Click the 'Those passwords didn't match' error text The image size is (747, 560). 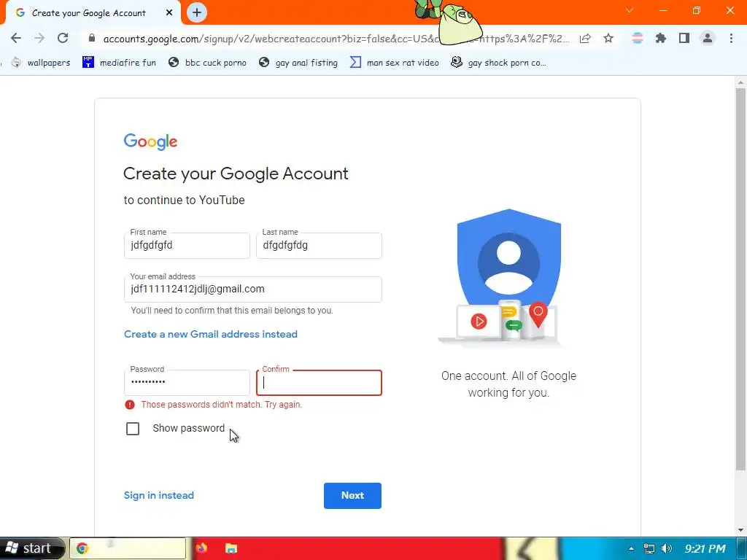(222, 405)
